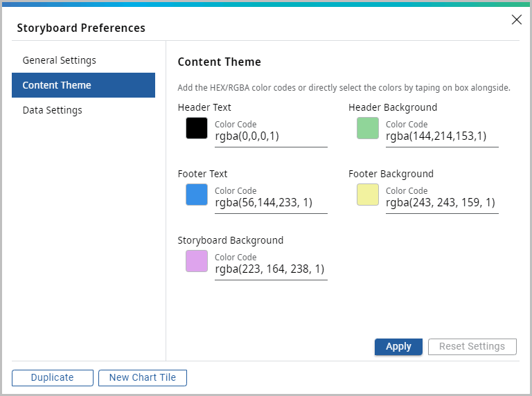
Task: Click the Storyboard Background section label
Action: pos(231,240)
